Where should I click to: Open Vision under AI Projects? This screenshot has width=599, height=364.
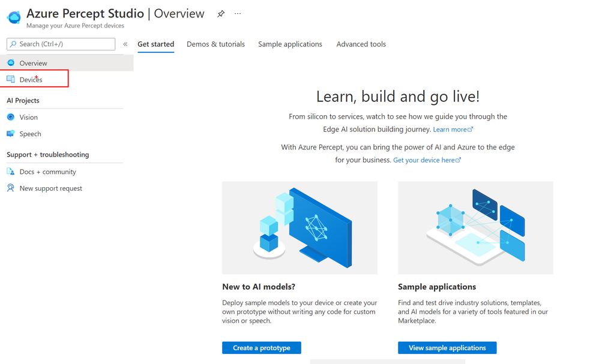pos(29,117)
